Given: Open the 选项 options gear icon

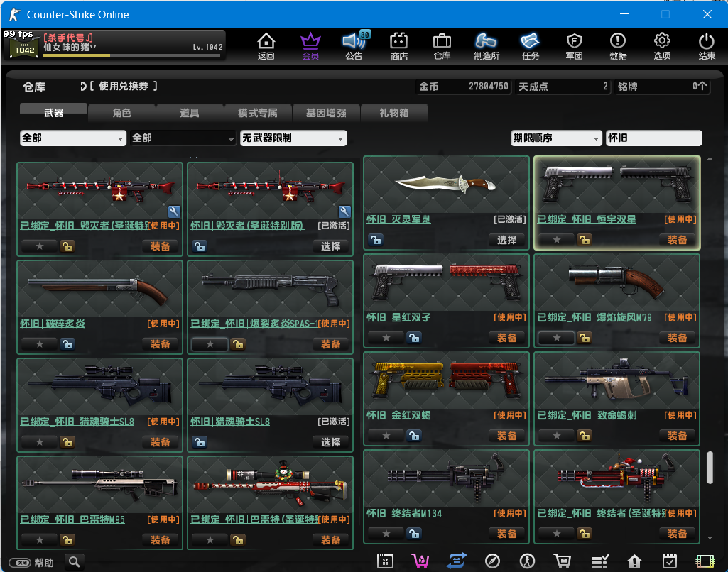Looking at the screenshot, I should [x=662, y=46].
